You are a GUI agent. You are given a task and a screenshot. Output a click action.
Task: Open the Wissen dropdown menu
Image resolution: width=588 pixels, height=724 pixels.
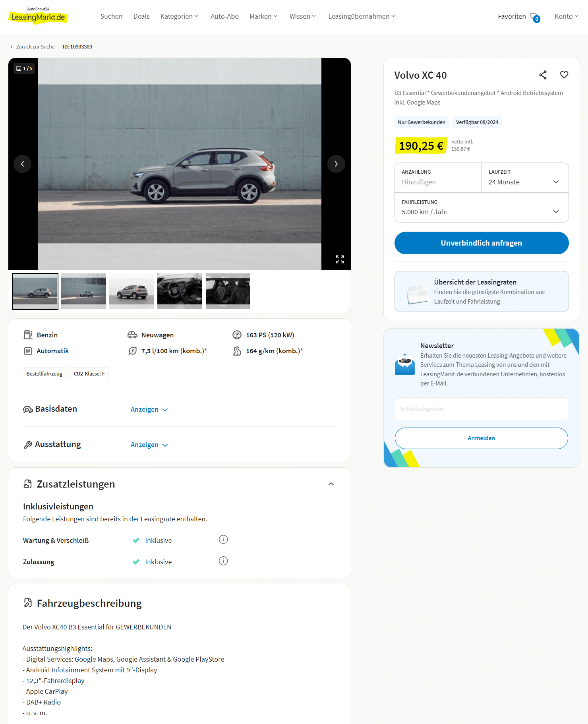click(x=303, y=16)
